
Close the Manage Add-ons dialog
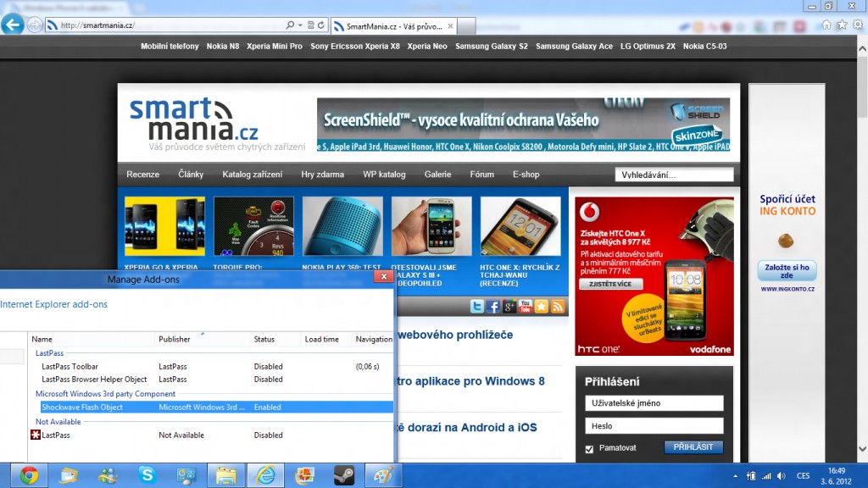coord(384,276)
